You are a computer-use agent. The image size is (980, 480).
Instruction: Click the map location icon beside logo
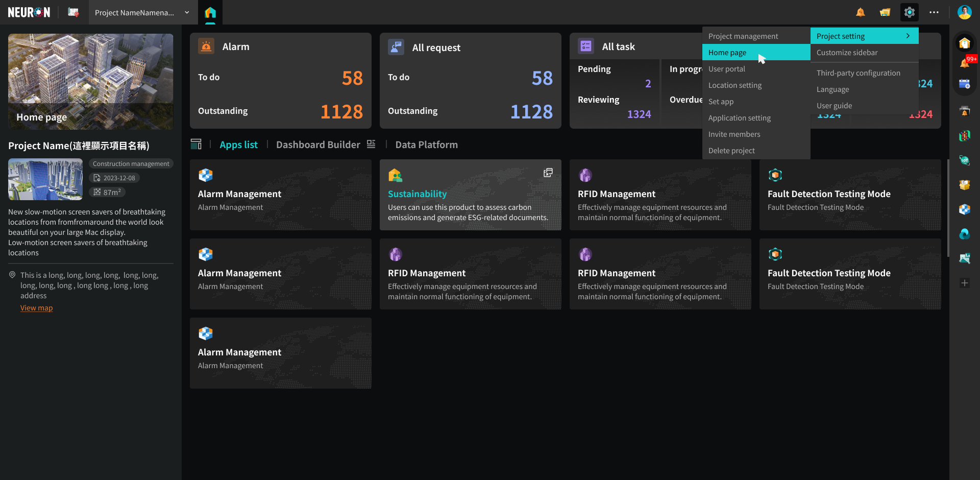pos(73,12)
